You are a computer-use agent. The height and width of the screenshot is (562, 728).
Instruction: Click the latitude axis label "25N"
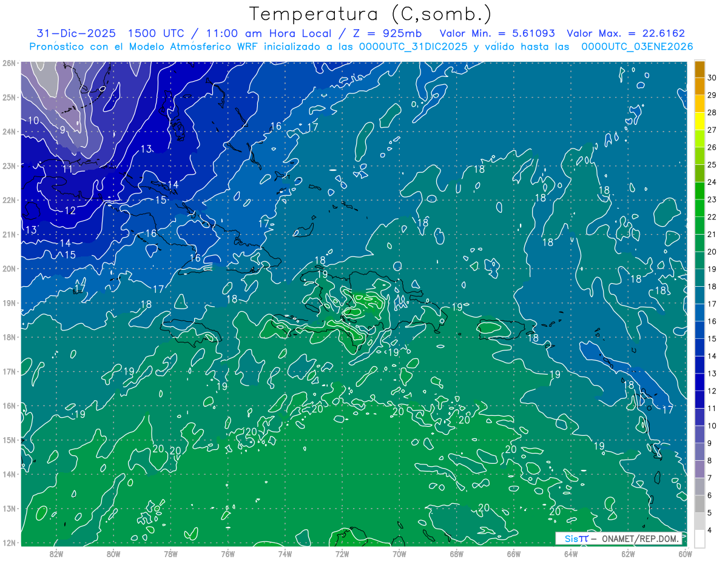click(x=8, y=97)
